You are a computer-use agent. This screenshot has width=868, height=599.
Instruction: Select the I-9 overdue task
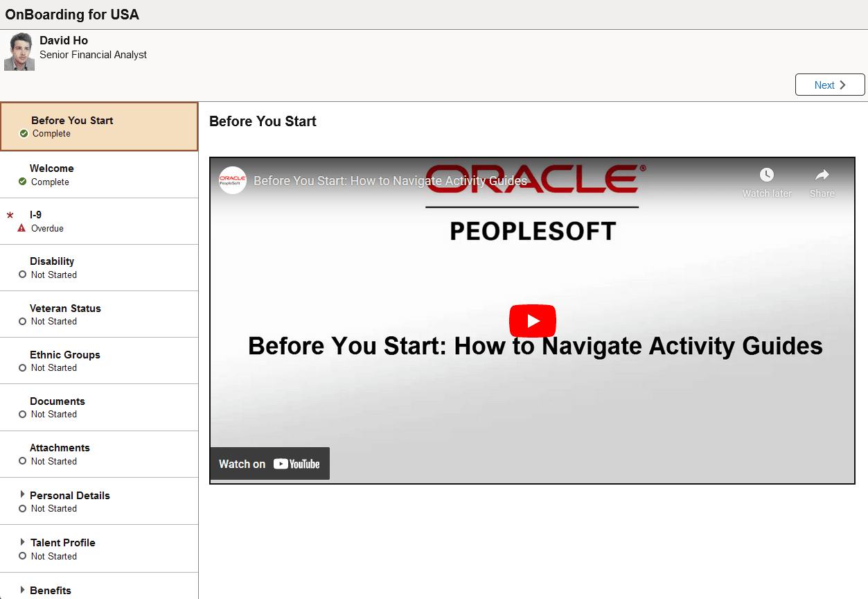[x=99, y=220]
